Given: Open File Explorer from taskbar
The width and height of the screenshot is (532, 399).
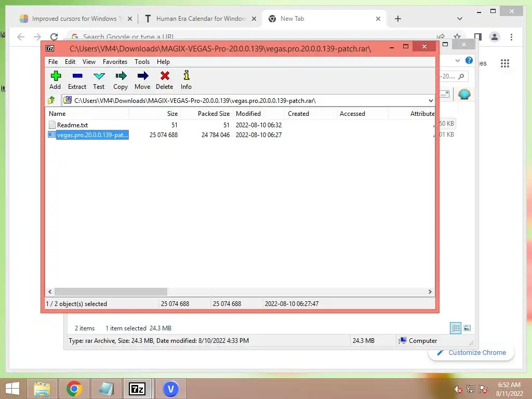Looking at the screenshot, I should point(42,389).
